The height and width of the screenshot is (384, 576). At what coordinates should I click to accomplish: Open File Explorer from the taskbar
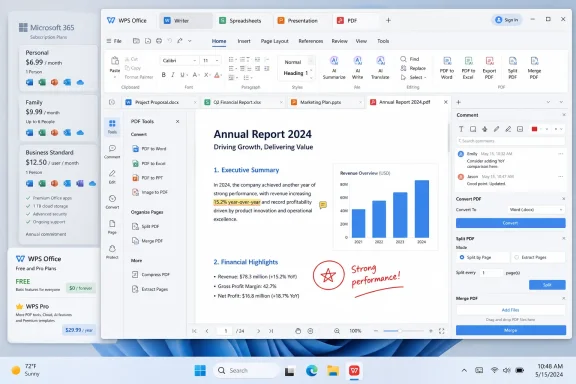click(333, 371)
